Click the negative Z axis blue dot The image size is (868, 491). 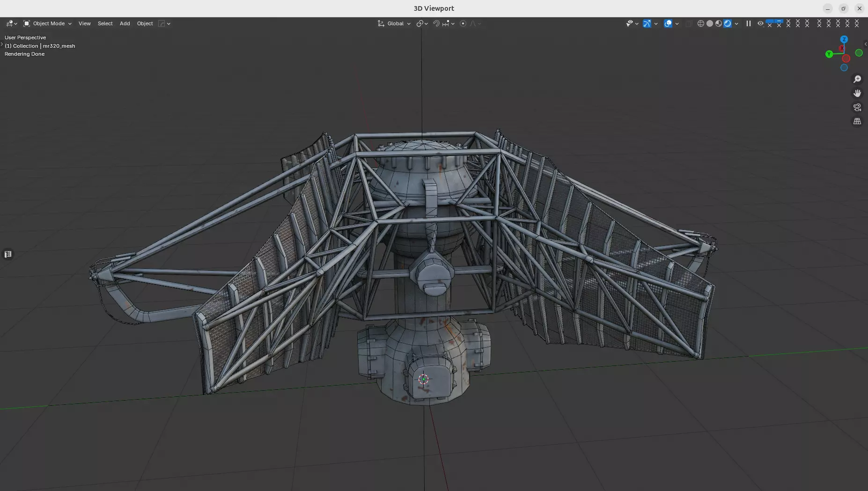844,67
